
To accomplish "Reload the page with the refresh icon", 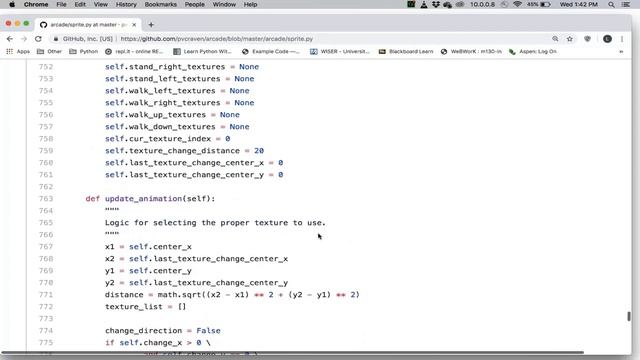I will tap(38, 39).
